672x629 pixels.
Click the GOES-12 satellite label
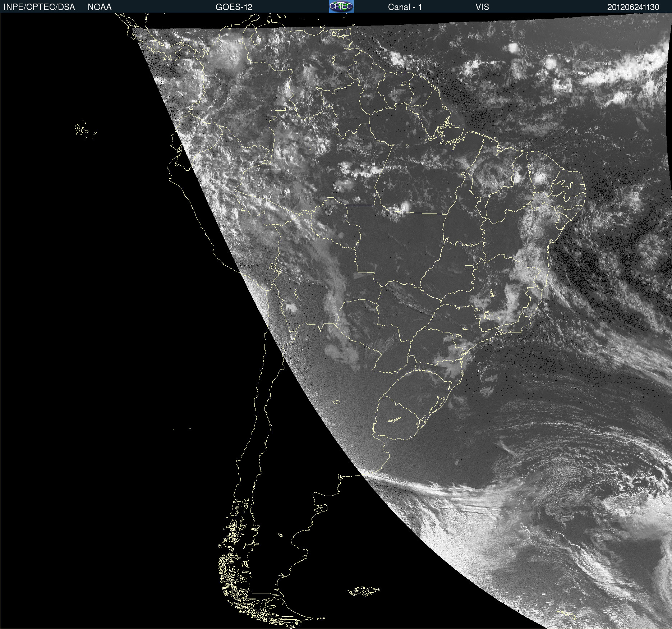(234, 7)
